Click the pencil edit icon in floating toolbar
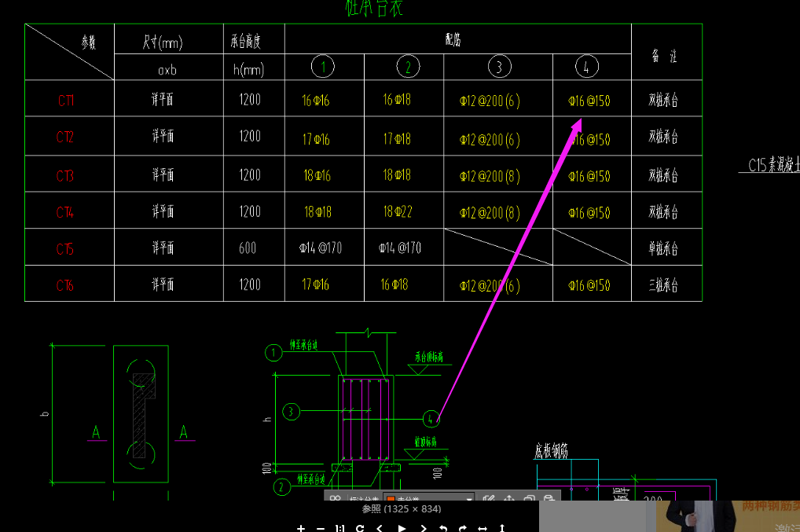Viewport: 800px width, 532px height. coord(488,497)
